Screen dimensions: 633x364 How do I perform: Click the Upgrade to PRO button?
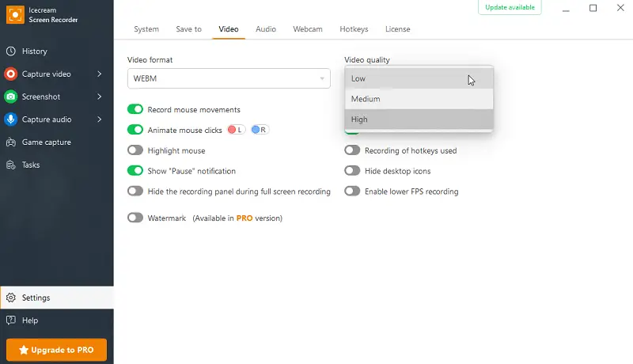[x=56, y=350]
